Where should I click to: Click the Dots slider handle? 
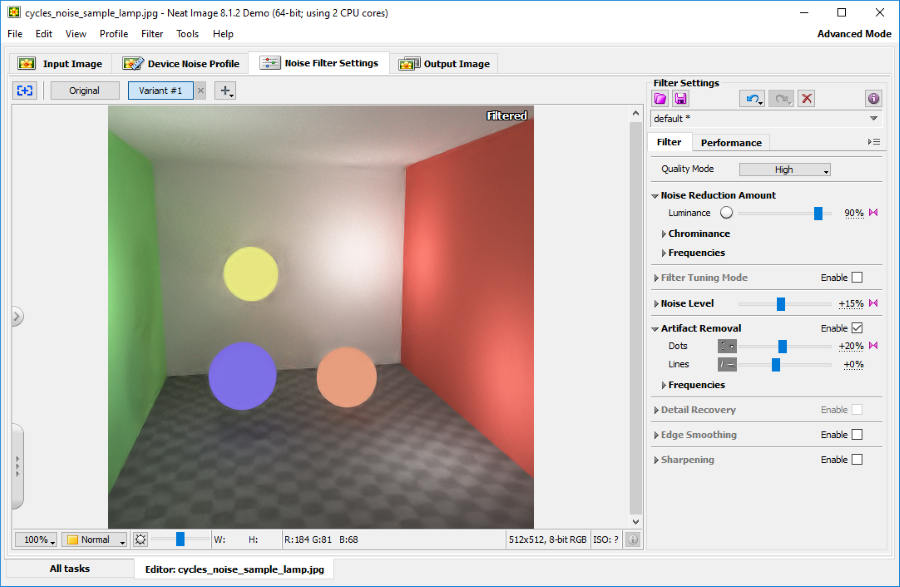click(782, 346)
